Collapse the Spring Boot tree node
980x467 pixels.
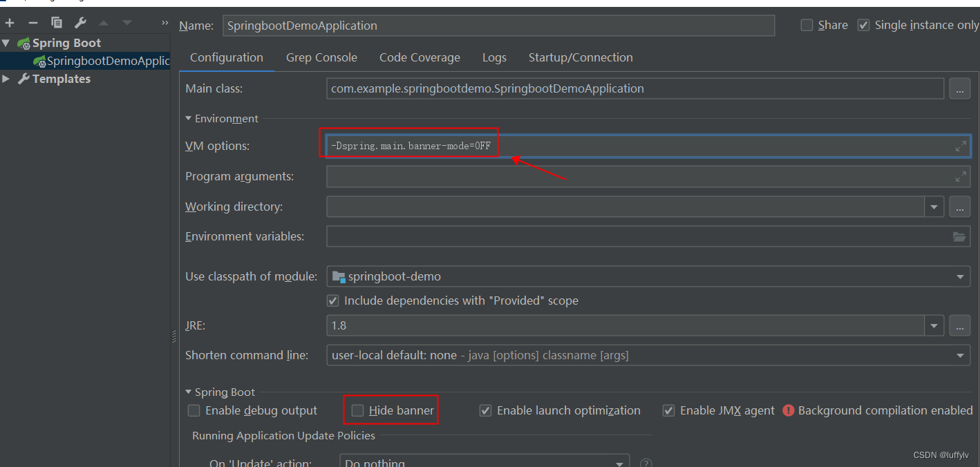click(6, 43)
